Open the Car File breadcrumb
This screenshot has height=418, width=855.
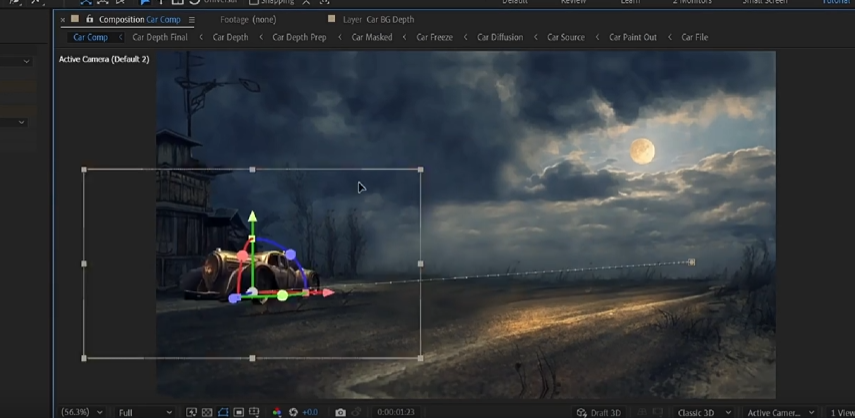[x=695, y=37]
